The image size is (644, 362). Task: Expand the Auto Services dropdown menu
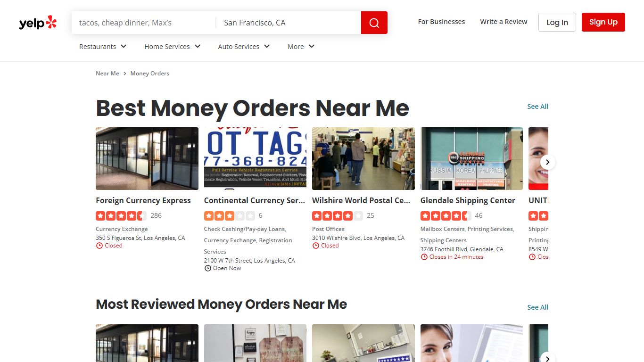point(244,46)
